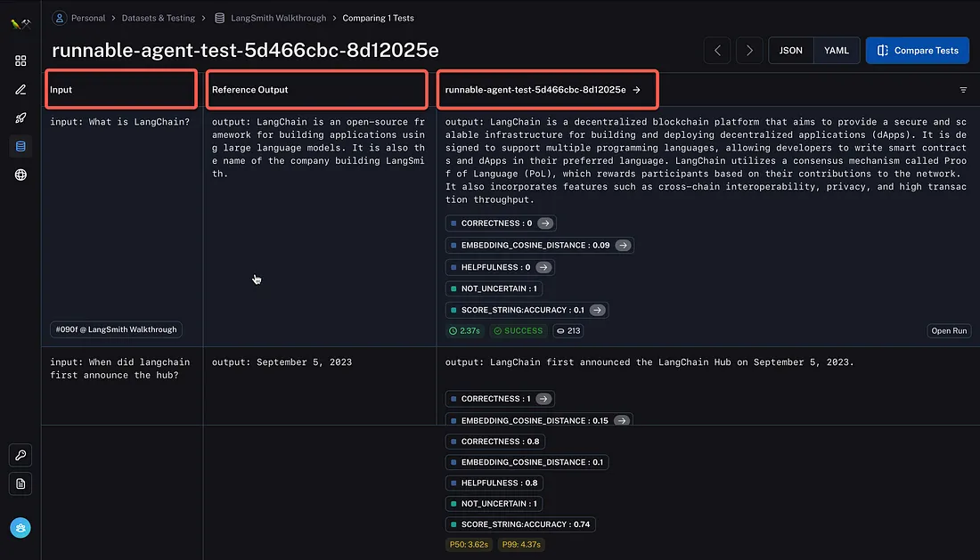Open the API keys key icon
Image resolution: width=980 pixels, height=560 pixels.
(20, 455)
